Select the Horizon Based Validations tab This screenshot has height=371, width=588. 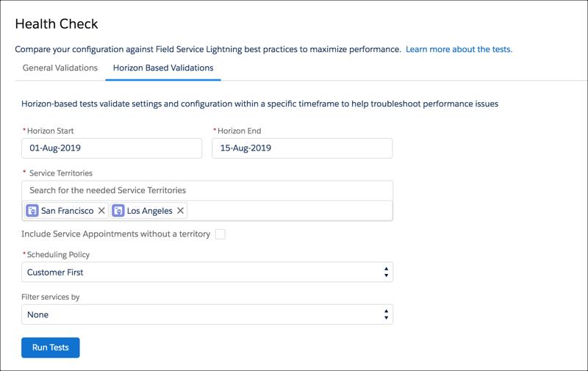point(163,68)
